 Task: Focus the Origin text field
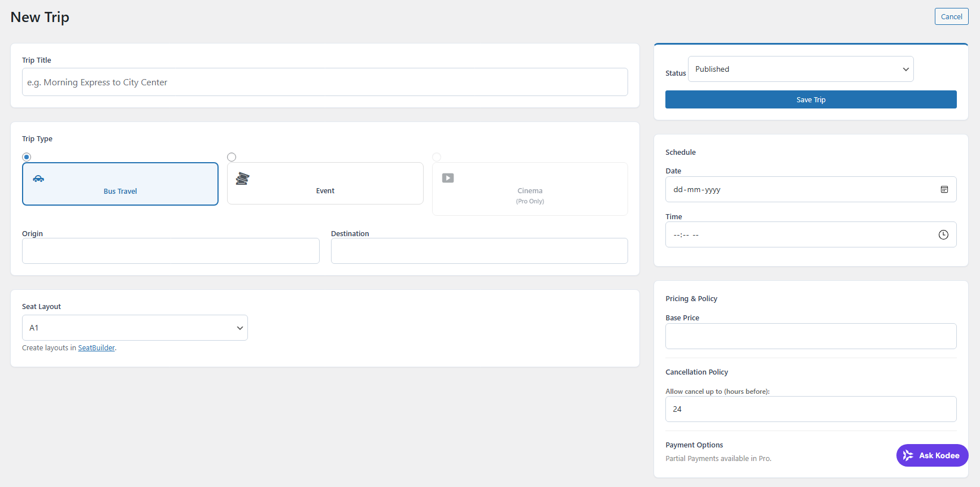[x=171, y=251]
